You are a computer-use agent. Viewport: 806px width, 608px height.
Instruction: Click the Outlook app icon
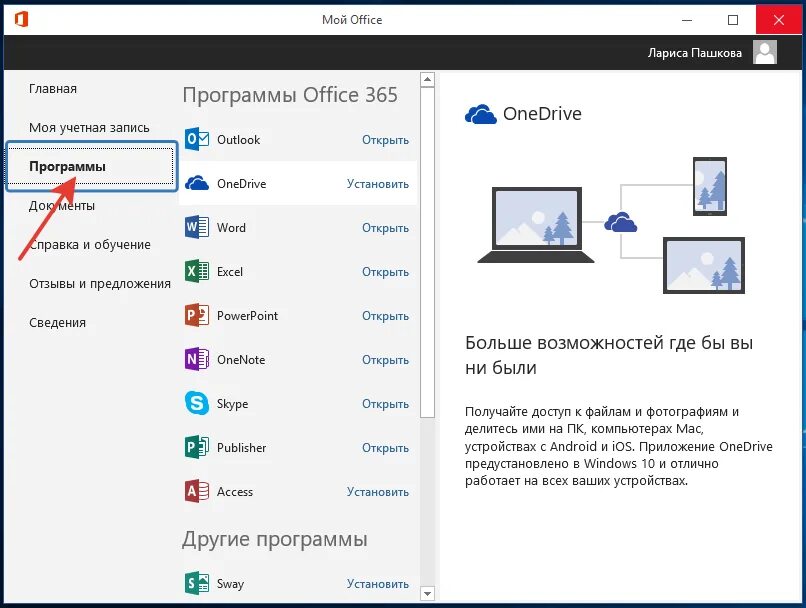point(196,139)
